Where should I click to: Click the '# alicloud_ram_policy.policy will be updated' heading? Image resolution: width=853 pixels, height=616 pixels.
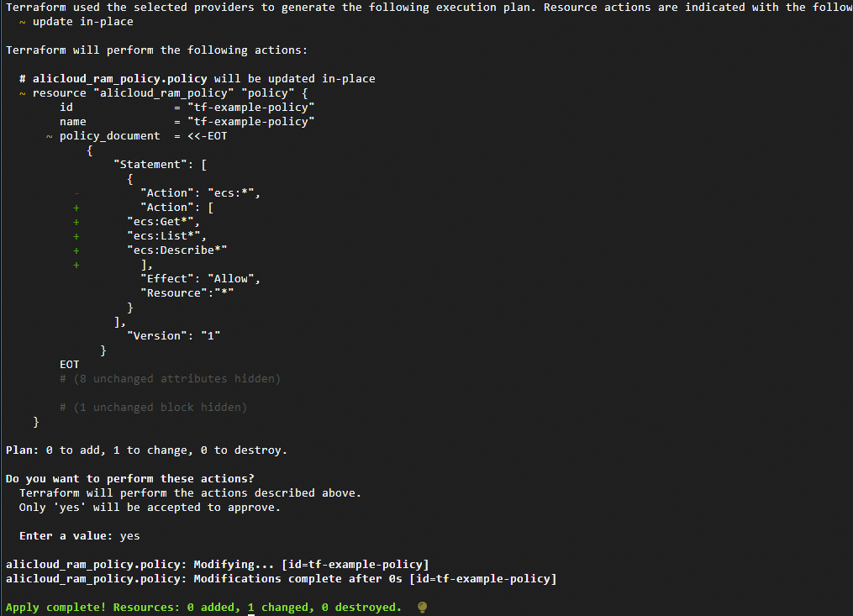tap(197, 79)
